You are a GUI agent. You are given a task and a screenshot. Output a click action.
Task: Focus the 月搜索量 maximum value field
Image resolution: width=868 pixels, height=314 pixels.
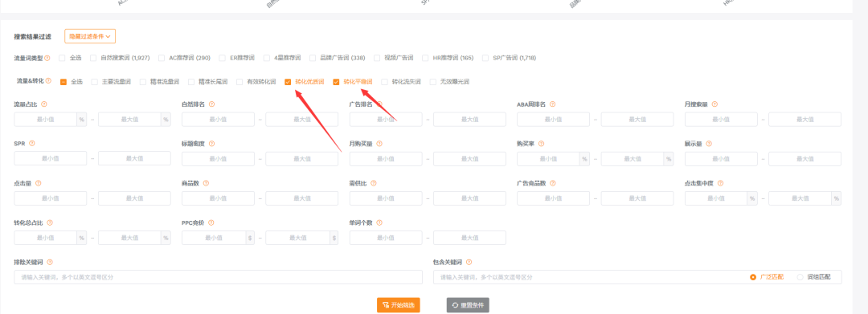coord(805,120)
